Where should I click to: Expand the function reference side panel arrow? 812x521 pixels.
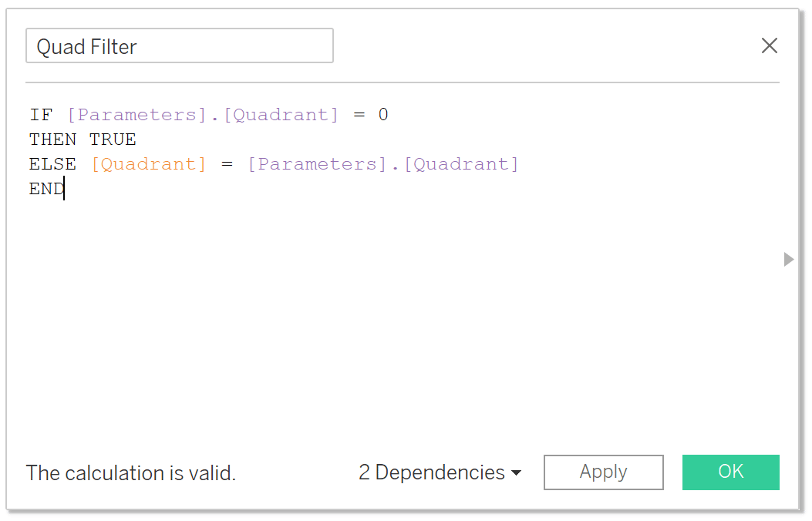pyautogui.click(x=788, y=259)
